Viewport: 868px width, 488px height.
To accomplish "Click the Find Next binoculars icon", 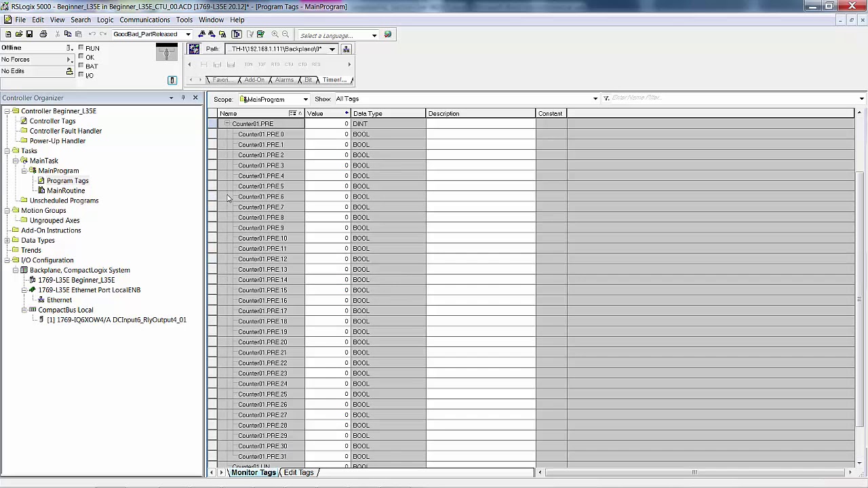I will pos(212,35).
